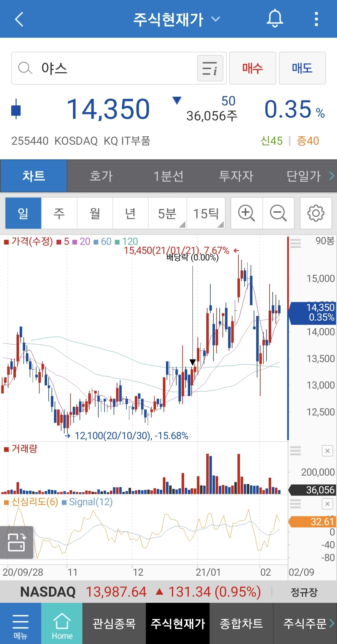The height and width of the screenshot is (644, 337).
Task: Switch chart to monthly (월) period
Action: pos(95,213)
